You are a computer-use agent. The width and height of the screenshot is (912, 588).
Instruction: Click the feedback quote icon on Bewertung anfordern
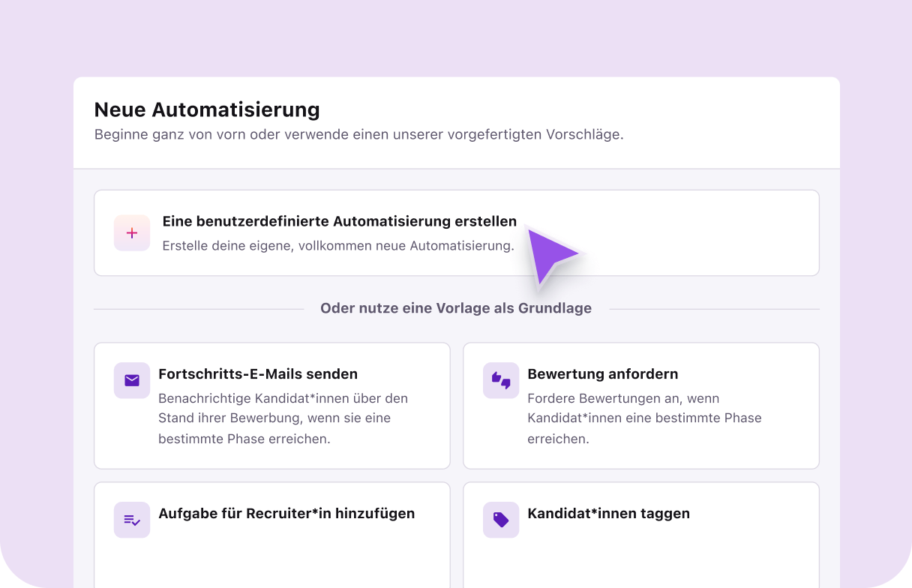pos(501,380)
